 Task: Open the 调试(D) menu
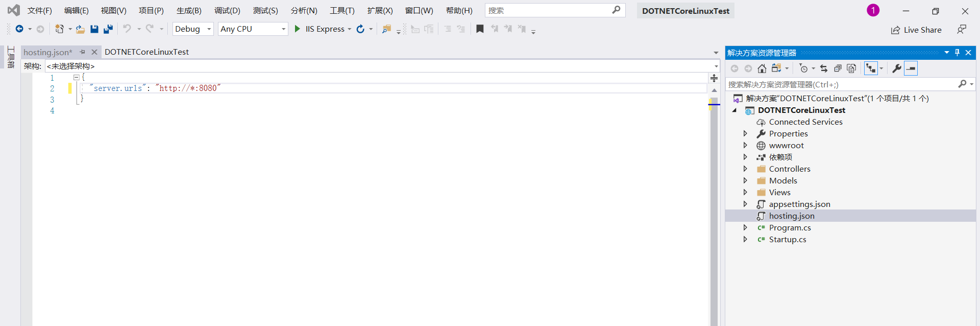coord(227,10)
